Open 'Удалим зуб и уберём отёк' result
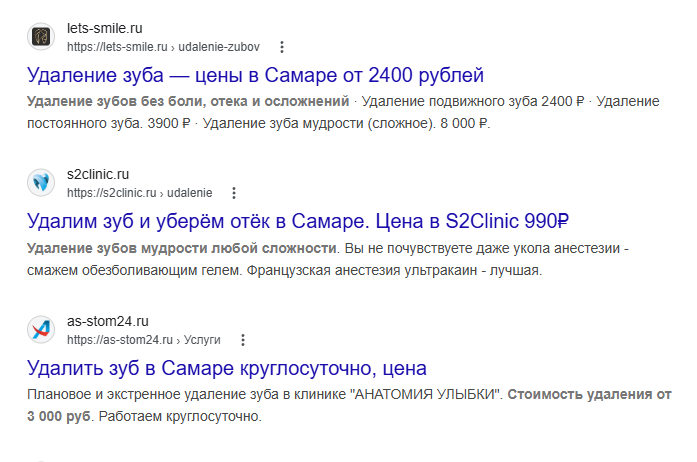This screenshot has height=462, width=697. tap(298, 221)
